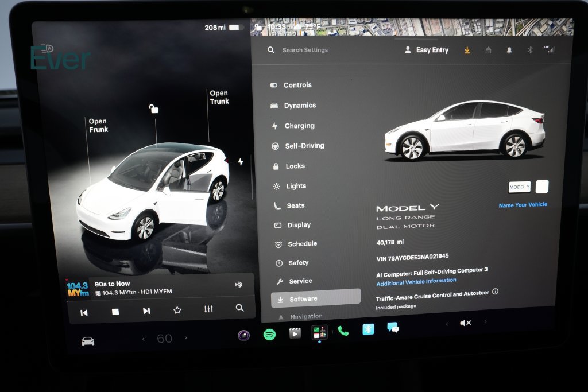The height and width of the screenshot is (392, 588).
Task: Open the Easy Entry driver profile
Action: coord(427,50)
